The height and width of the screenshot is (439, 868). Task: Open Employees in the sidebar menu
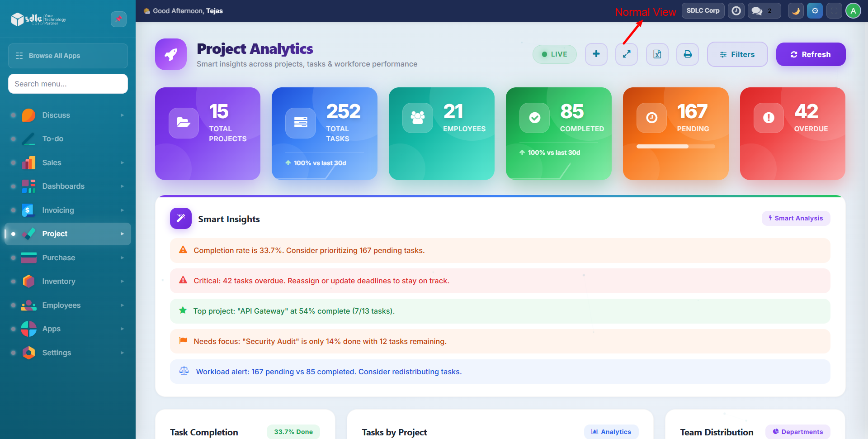tap(61, 305)
